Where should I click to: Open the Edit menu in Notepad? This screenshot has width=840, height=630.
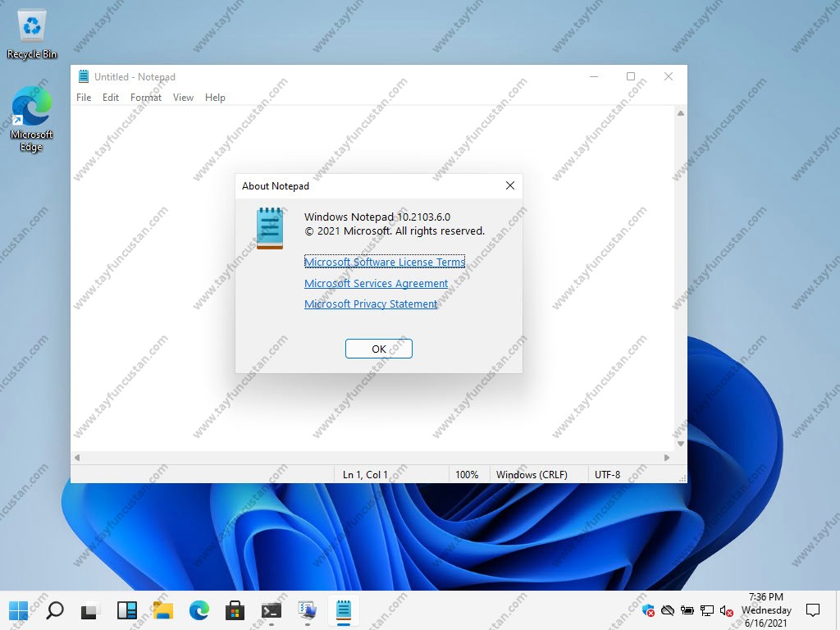pos(111,98)
